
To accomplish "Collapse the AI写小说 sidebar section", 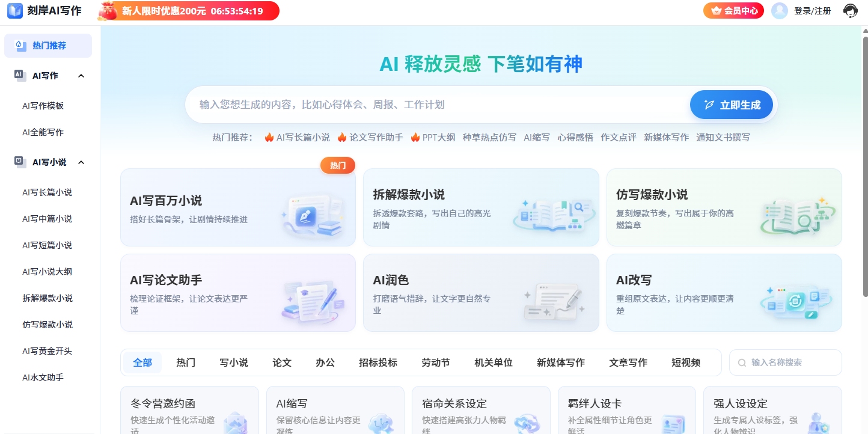I will point(81,162).
